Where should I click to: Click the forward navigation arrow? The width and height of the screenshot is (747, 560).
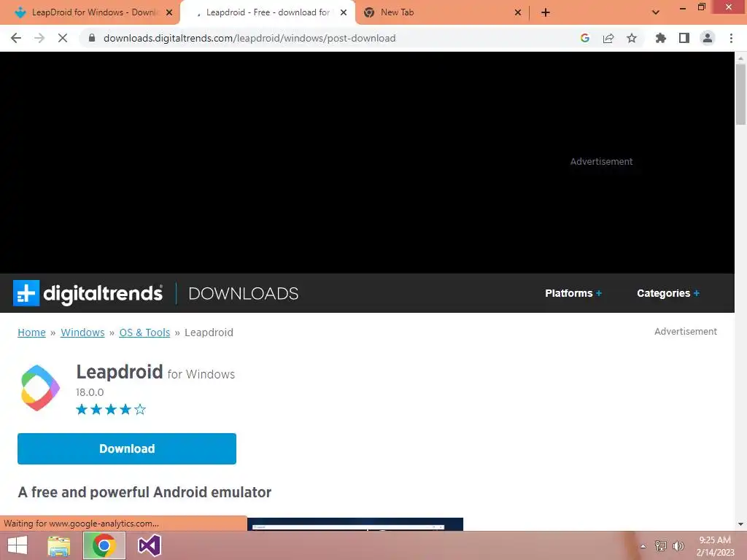coord(39,38)
